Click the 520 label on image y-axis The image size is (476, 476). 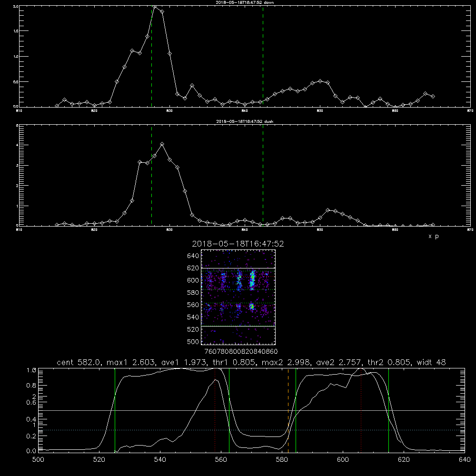pos(193,329)
